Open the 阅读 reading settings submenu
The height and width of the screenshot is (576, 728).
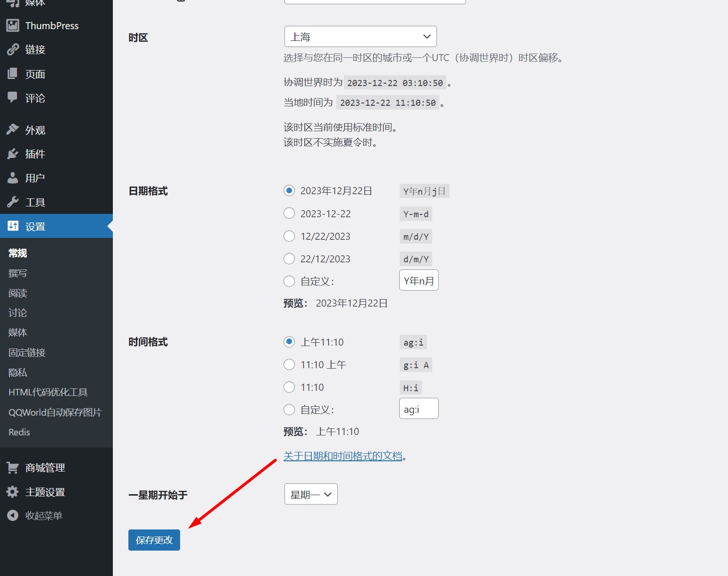pyautogui.click(x=18, y=293)
